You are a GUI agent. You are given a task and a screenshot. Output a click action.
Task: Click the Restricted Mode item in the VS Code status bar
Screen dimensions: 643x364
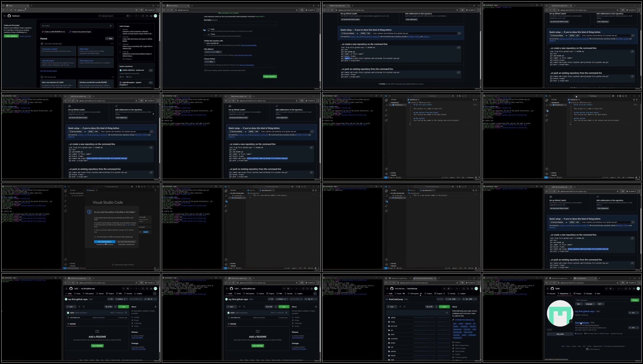[x=73, y=268]
